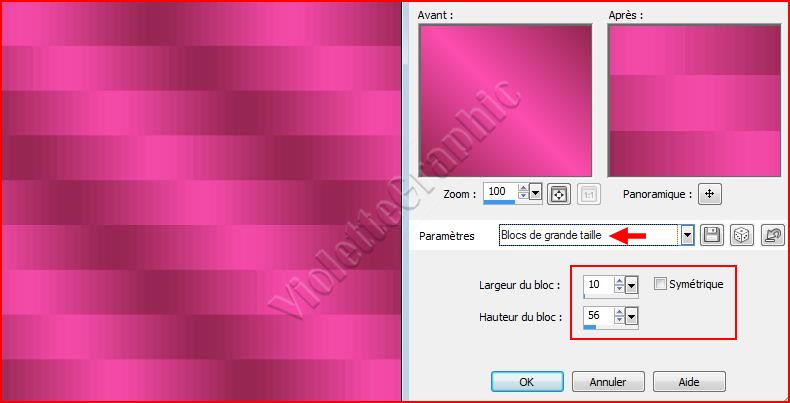Increase zoom with the up spinner arrow
This screenshot has width=790, height=403.
(x=524, y=188)
